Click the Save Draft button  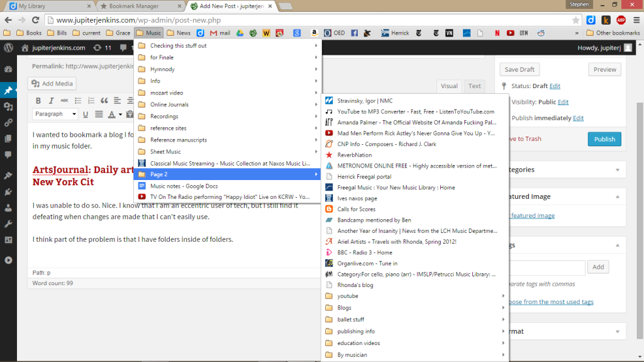click(x=519, y=69)
